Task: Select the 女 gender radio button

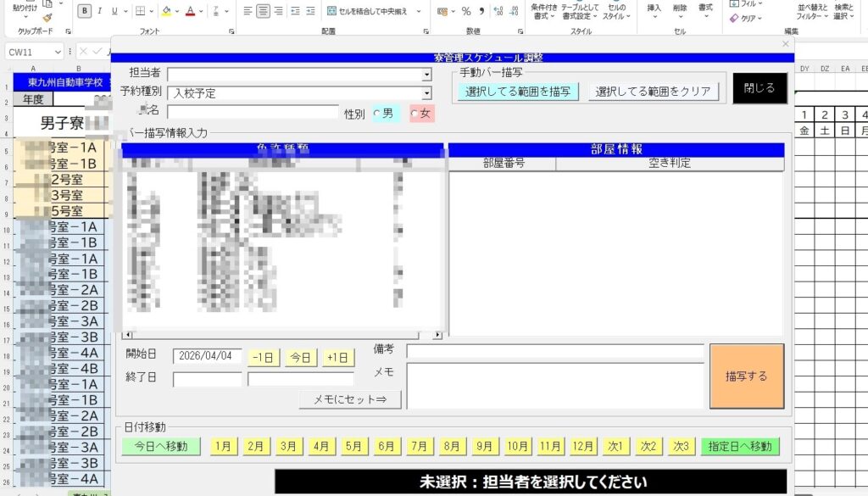Action: coord(415,114)
